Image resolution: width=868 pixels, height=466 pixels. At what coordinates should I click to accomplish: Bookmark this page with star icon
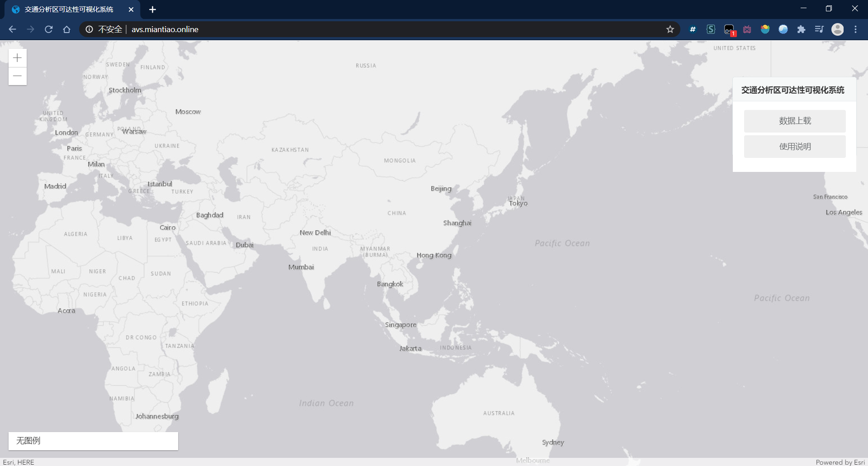(670, 29)
